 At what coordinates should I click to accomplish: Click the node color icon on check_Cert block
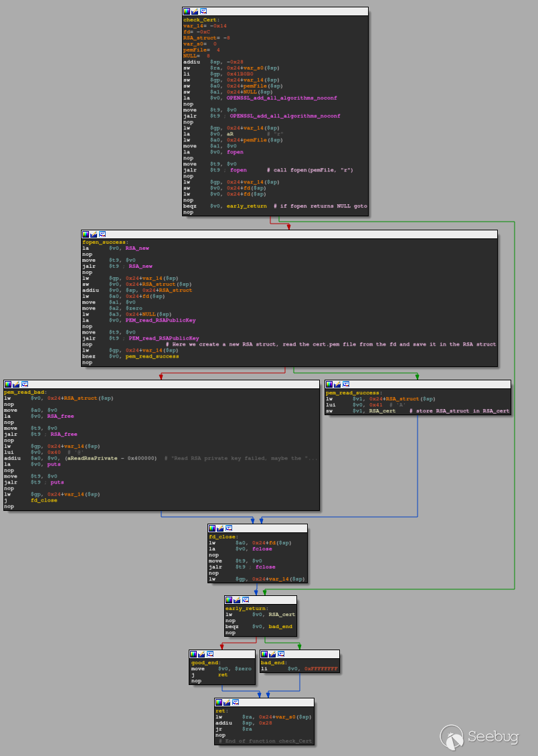tap(187, 11)
